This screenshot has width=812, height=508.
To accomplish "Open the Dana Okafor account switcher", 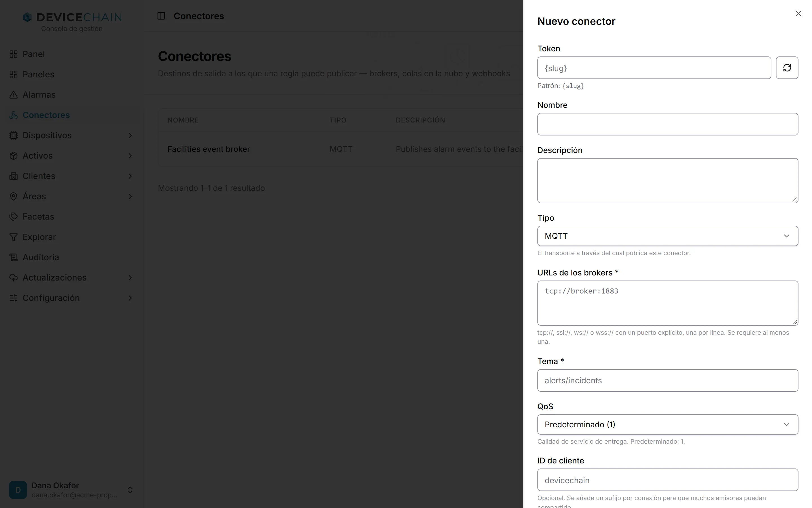I will click(71, 490).
